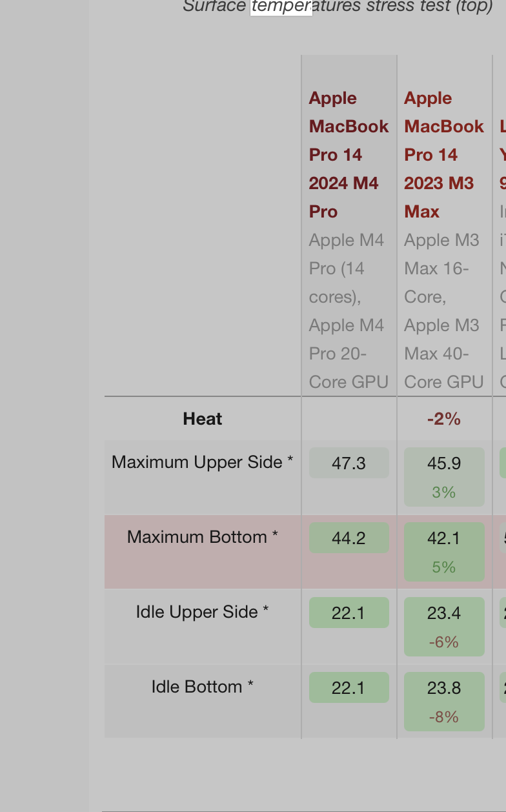Click the -8% difference under 23.8
Image resolution: width=506 pixels, height=812 pixels.
[444, 717]
